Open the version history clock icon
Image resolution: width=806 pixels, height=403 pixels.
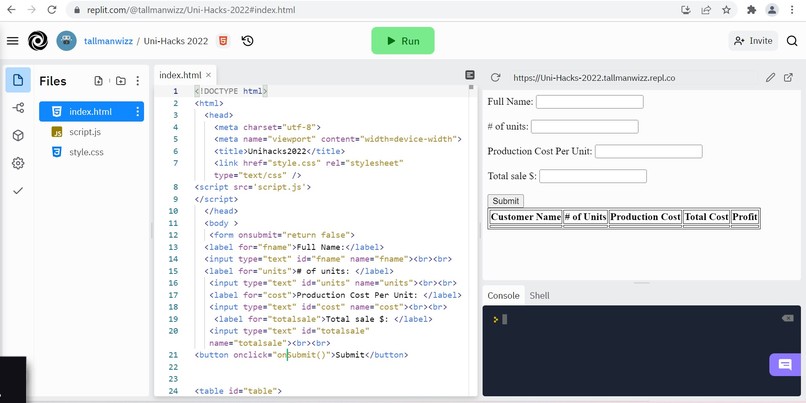pyautogui.click(x=247, y=41)
